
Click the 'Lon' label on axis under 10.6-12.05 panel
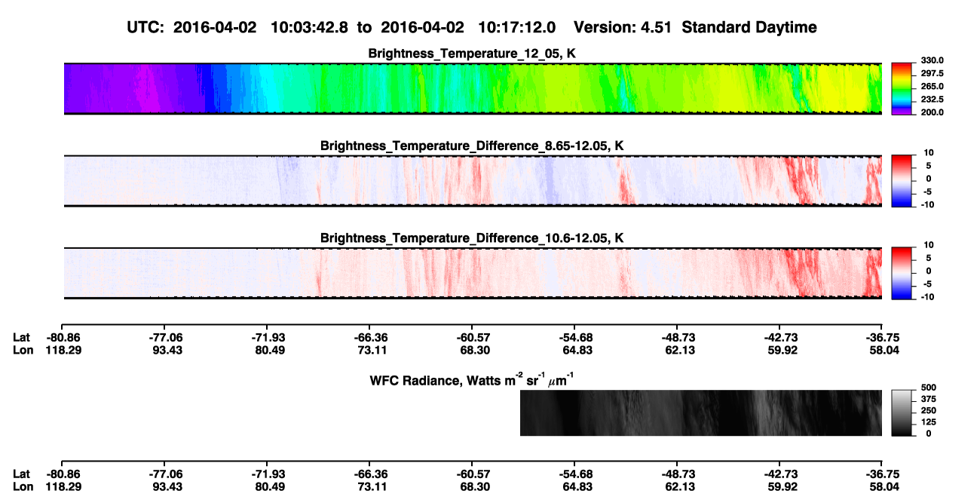[x=23, y=349]
